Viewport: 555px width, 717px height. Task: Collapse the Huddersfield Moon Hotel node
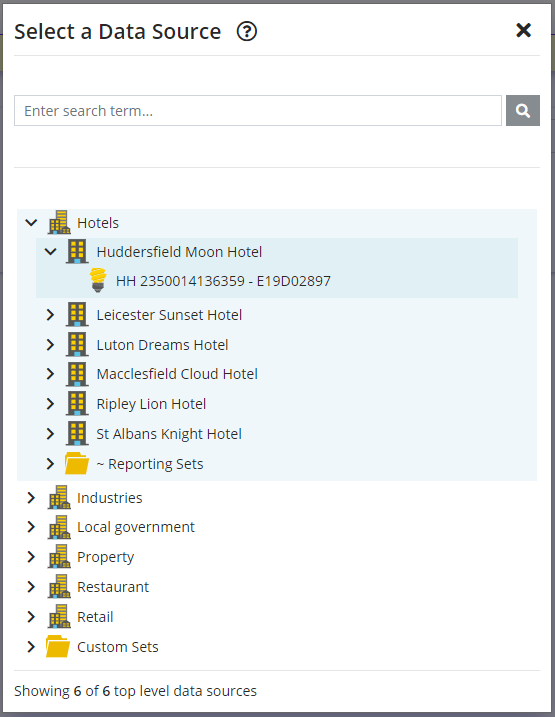pos(50,251)
